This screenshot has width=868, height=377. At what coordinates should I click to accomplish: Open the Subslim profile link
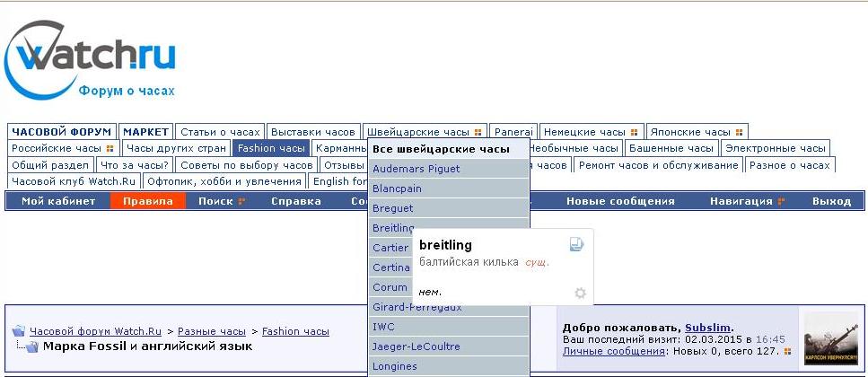[708, 328]
